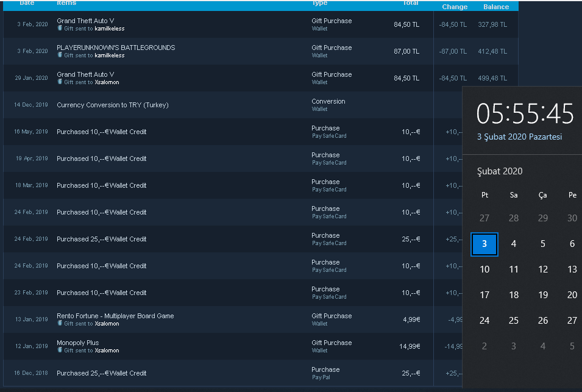Click the Balance column header

tap(496, 7)
